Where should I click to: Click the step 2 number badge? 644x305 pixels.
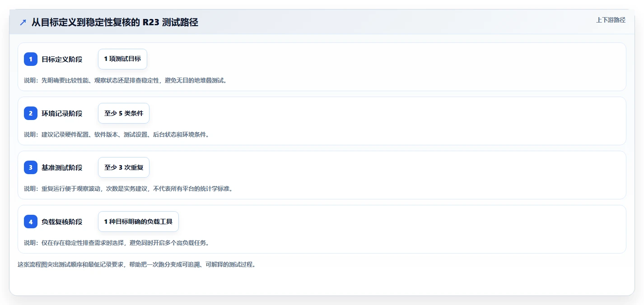31,113
